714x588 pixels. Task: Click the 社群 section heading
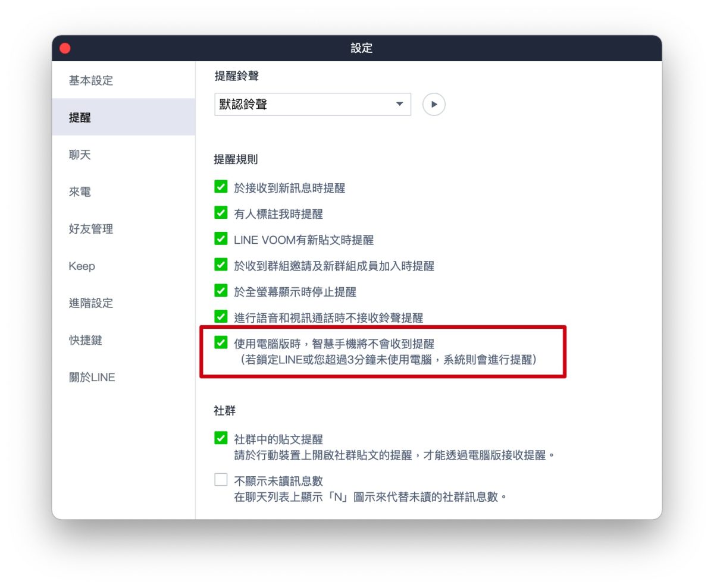point(225,410)
